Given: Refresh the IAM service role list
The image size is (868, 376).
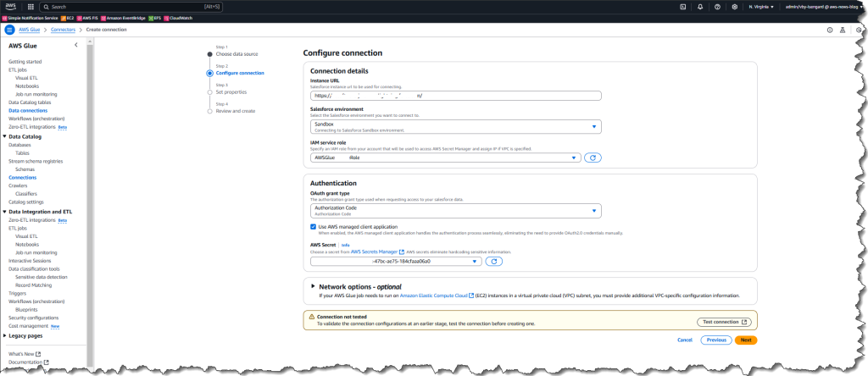Looking at the screenshot, I should [593, 158].
